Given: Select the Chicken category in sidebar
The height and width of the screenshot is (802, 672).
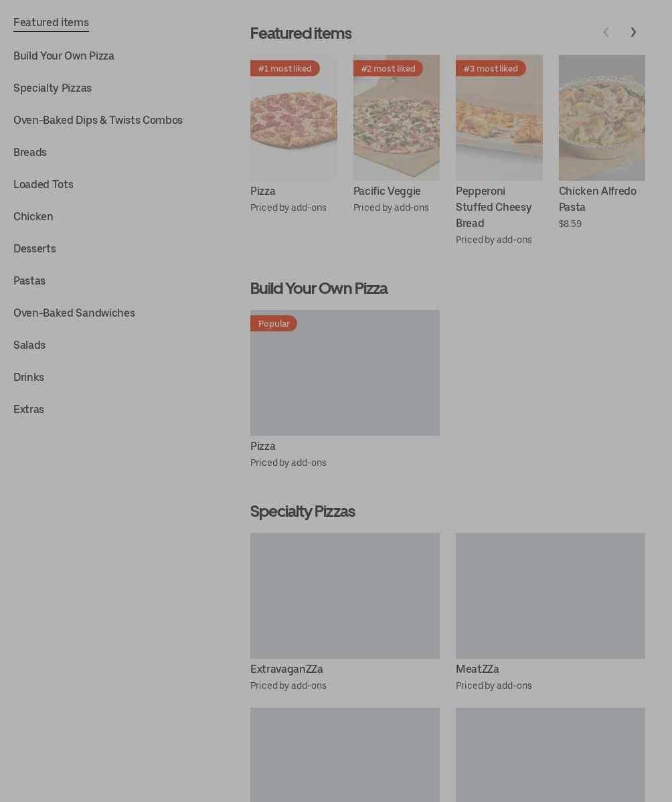Looking at the screenshot, I should click(x=33, y=217).
